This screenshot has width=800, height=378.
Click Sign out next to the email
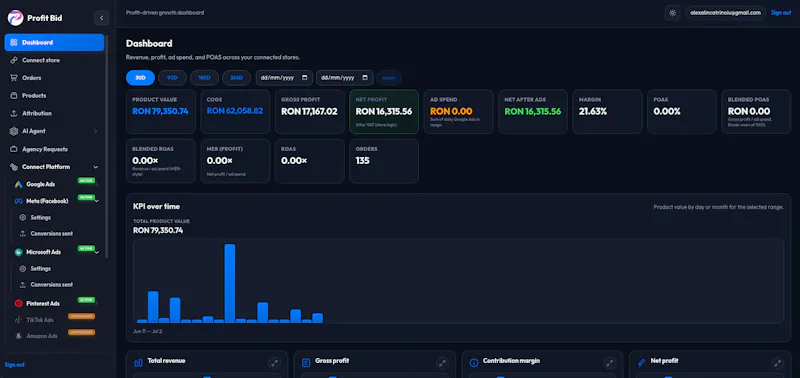click(781, 13)
